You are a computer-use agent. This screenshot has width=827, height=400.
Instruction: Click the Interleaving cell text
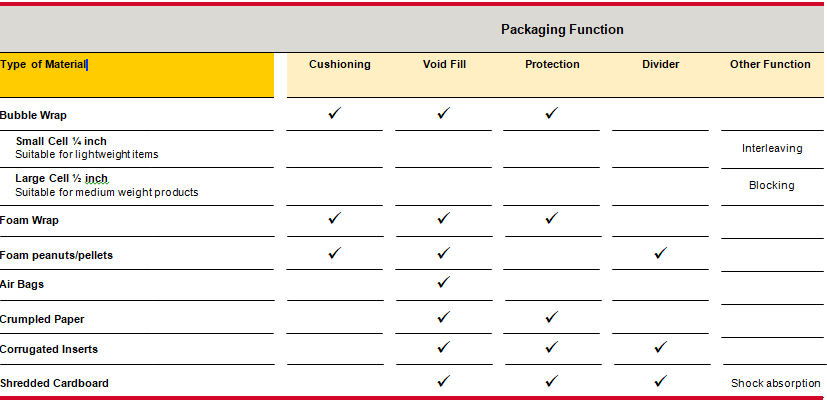772,148
